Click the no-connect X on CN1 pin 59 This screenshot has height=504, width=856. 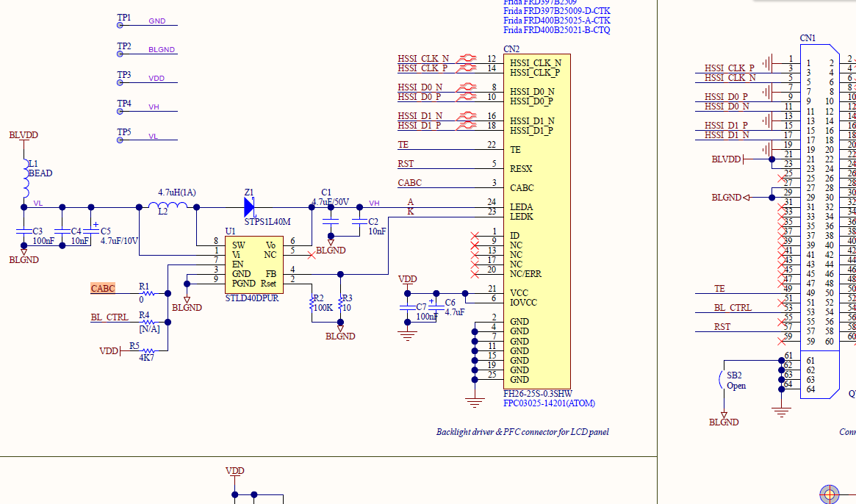click(780, 341)
